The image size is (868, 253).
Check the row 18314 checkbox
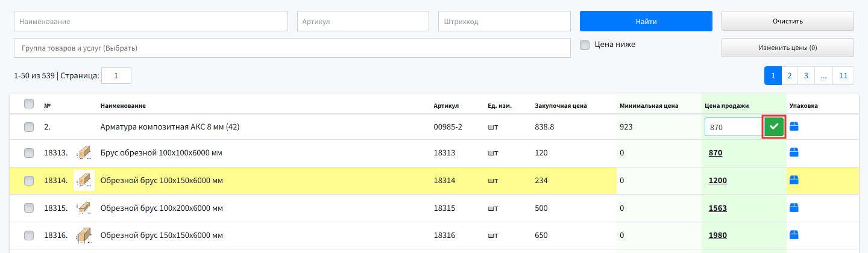point(29,181)
